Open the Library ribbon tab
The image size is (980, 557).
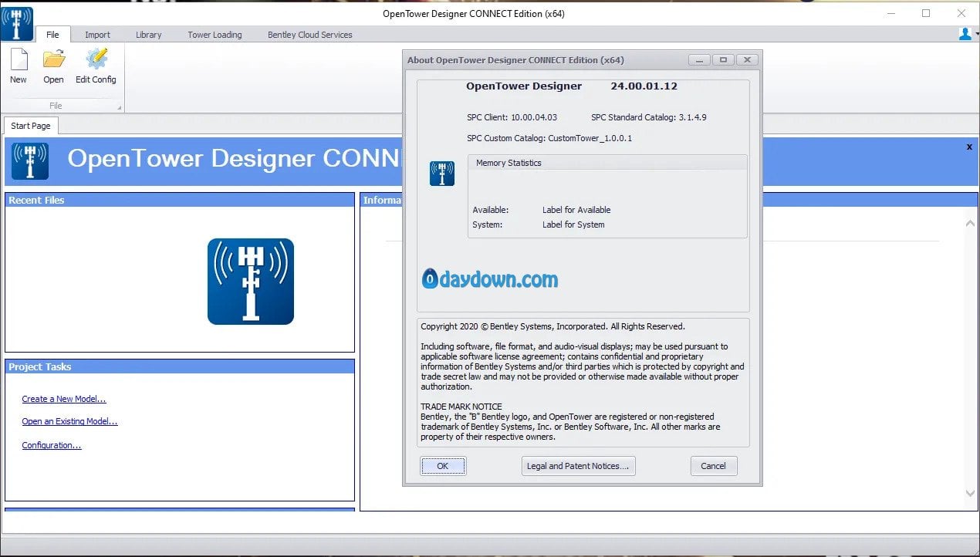pyautogui.click(x=149, y=35)
